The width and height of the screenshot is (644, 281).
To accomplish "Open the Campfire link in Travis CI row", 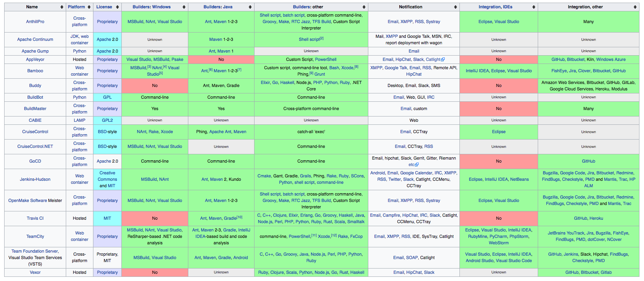I will click(x=391, y=215).
